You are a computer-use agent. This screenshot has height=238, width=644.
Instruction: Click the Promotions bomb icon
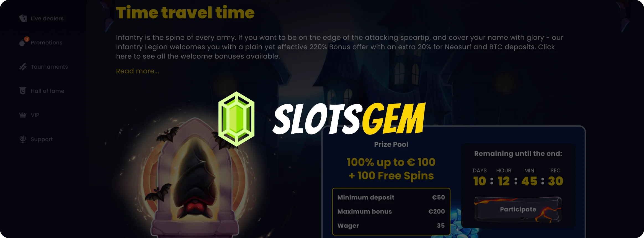22,43
